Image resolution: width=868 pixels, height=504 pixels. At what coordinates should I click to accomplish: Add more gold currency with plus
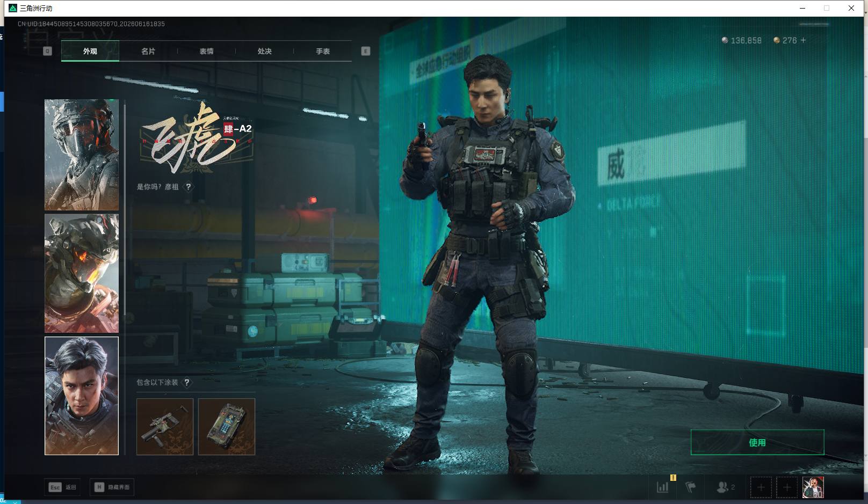coord(803,40)
